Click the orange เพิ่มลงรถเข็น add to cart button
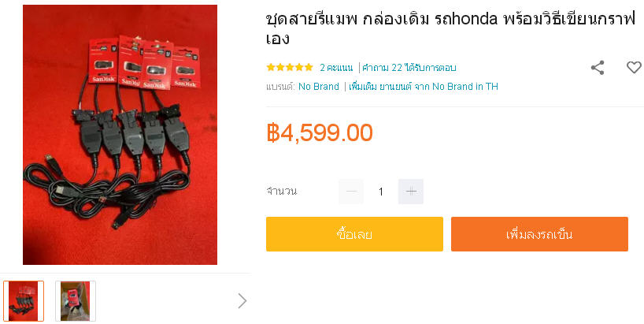Screen dimensions: 644x324 pyautogui.click(x=539, y=234)
